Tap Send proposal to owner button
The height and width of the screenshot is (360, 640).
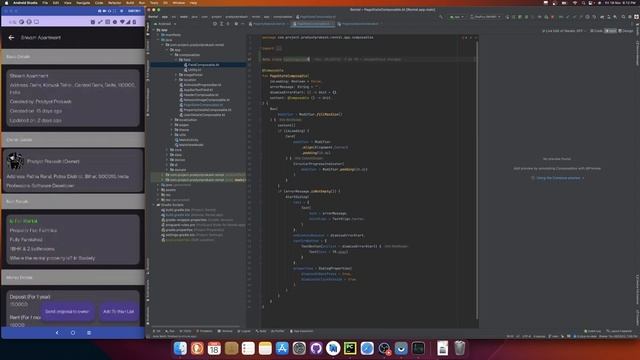(67, 311)
